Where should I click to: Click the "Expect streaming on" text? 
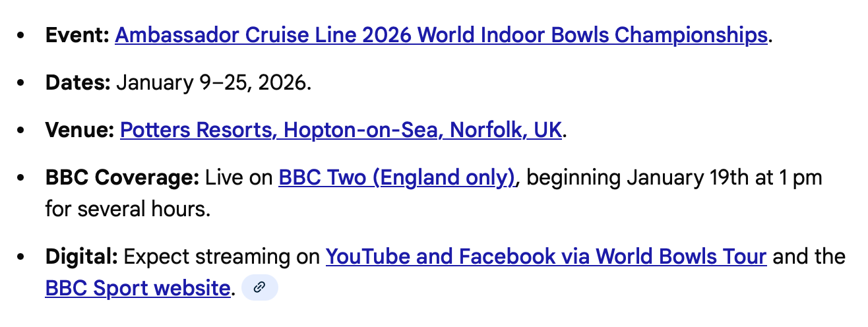click(x=222, y=256)
